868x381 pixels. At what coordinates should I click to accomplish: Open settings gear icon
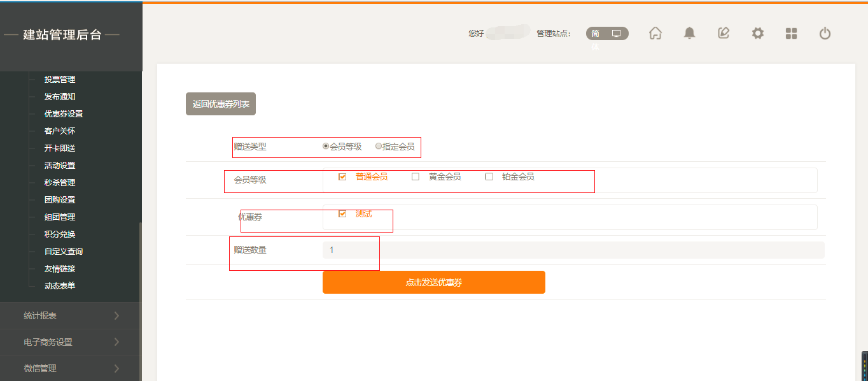tap(757, 34)
